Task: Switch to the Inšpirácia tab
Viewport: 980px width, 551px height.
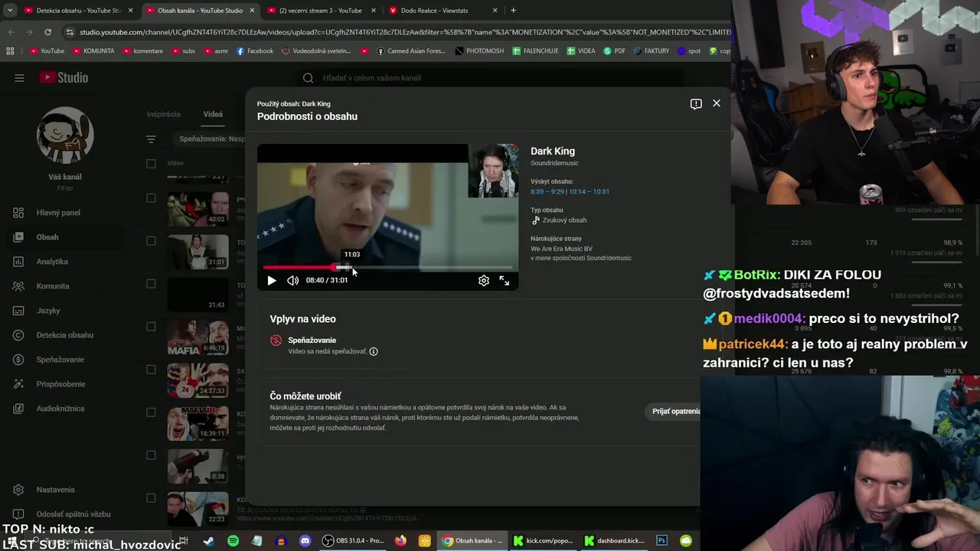Action: (x=163, y=114)
